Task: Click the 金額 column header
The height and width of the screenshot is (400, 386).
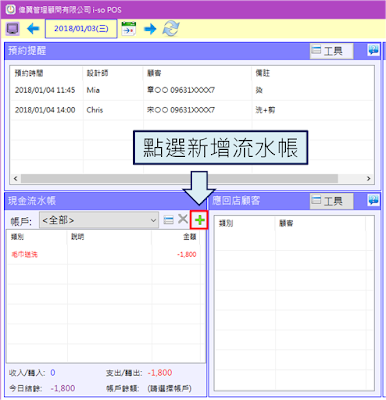Action: point(190,237)
